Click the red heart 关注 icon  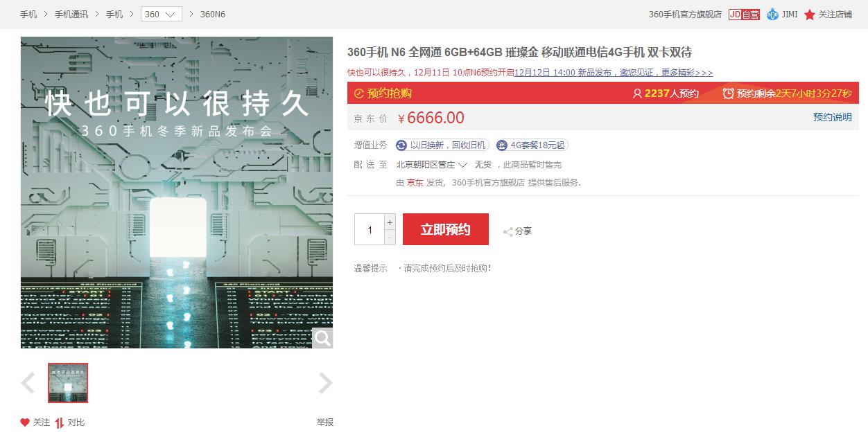pyautogui.click(x=25, y=422)
